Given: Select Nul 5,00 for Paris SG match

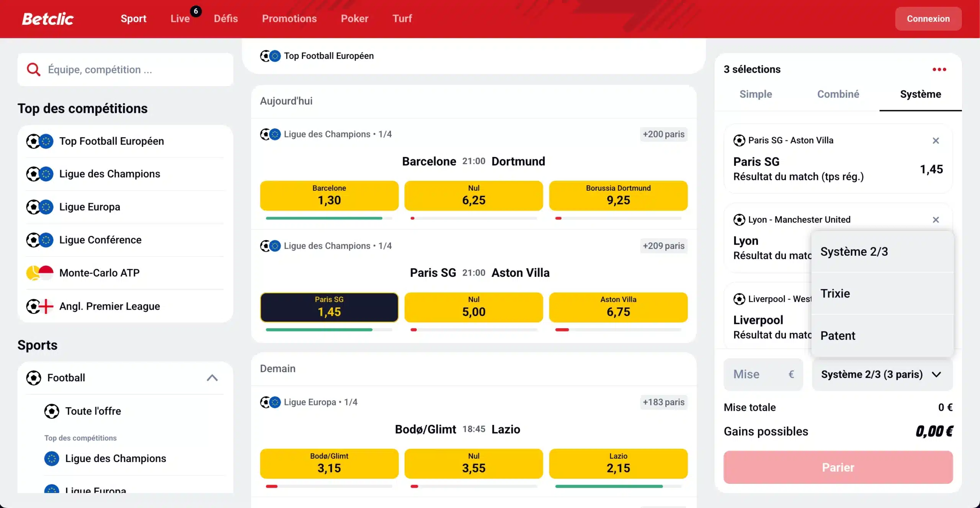Looking at the screenshot, I should [474, 307].
